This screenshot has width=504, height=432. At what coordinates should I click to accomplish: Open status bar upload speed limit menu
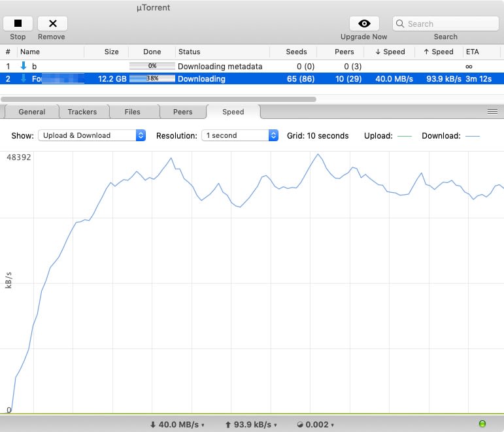[251, 425]
